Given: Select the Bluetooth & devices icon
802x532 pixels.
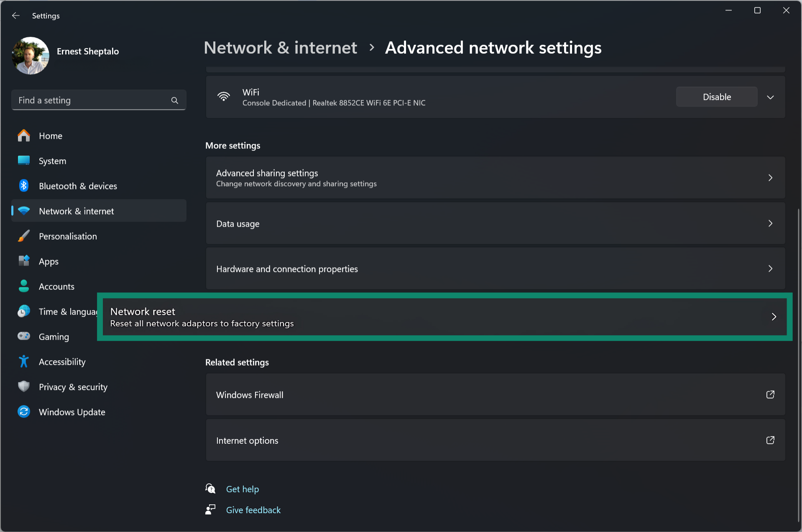Looking at the screenshot, I should pos(24,186).
